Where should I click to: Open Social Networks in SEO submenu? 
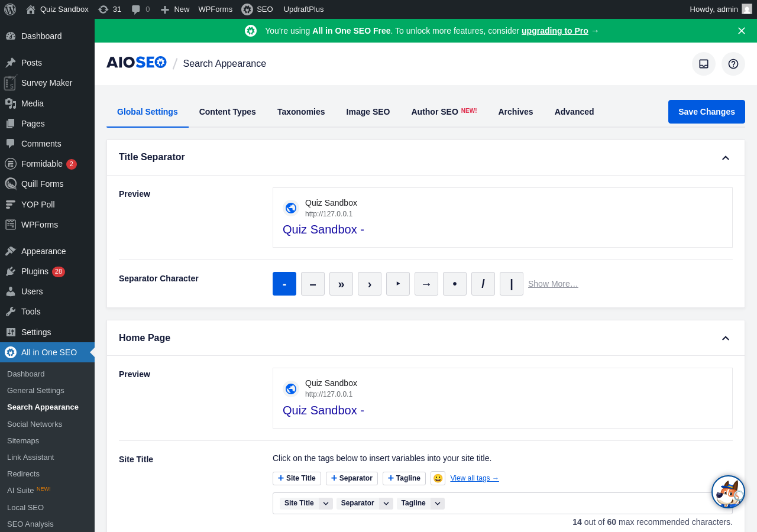click(x=34, y=424)
